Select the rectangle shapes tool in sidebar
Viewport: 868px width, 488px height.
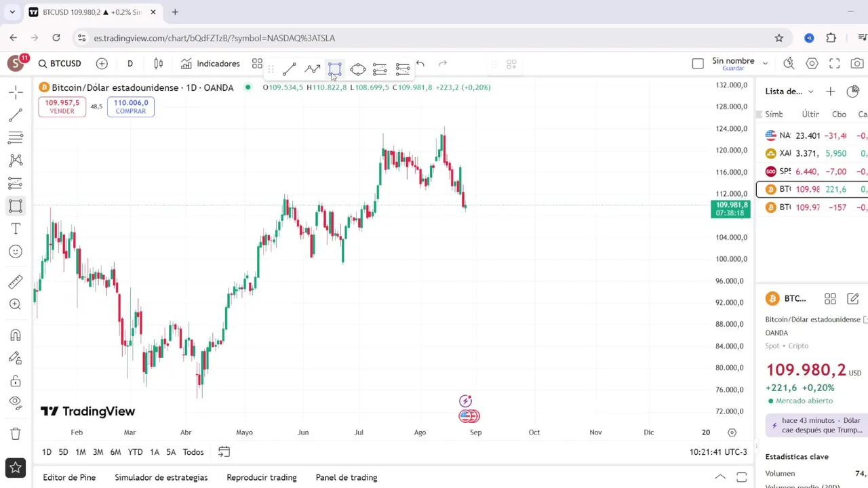point(16,206)
